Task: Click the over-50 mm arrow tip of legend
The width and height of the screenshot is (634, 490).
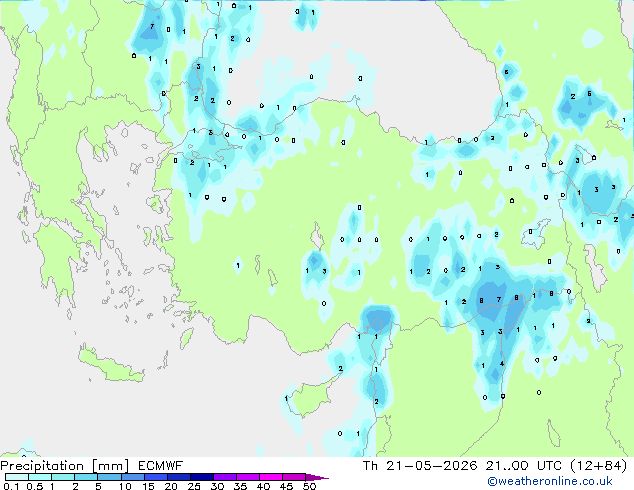Action: coord(317,477)
